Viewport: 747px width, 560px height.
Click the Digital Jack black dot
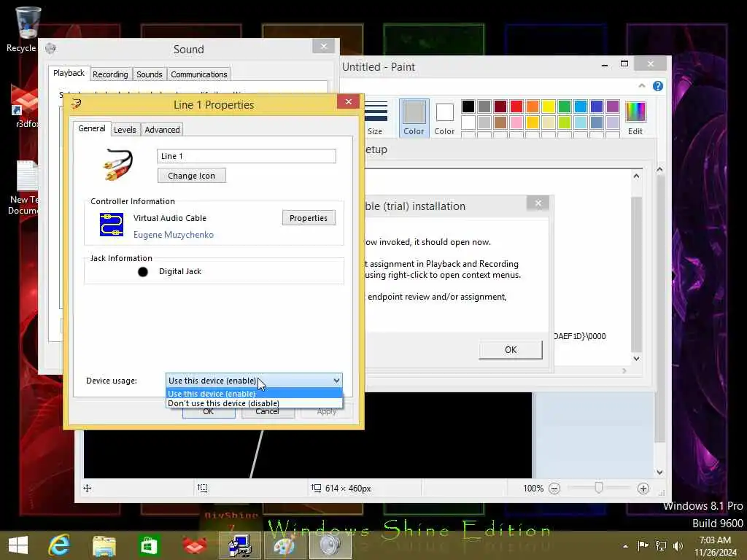click(x=143, y=272)
